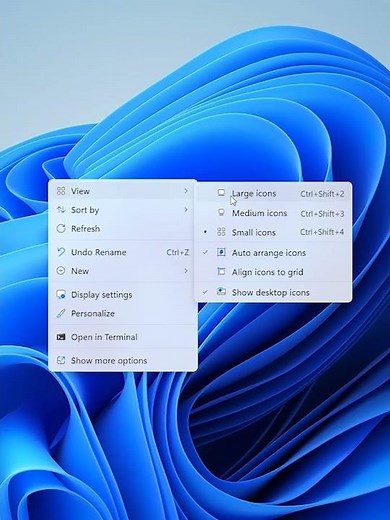Expand the View submenu chevron
Image resolution: width=390 pixels, height=520 pixels.
(x=186, y=191)
